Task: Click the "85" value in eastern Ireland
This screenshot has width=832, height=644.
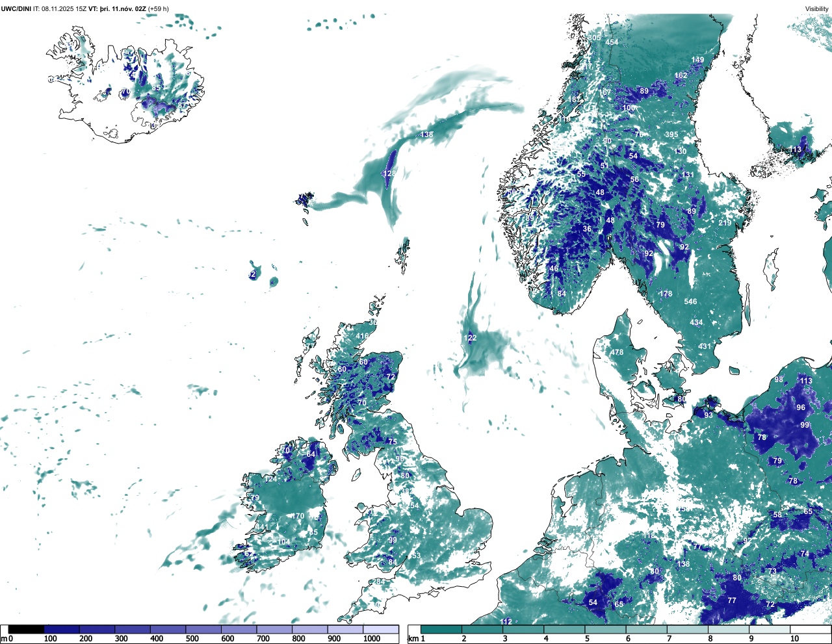Action: pos(313,532)
